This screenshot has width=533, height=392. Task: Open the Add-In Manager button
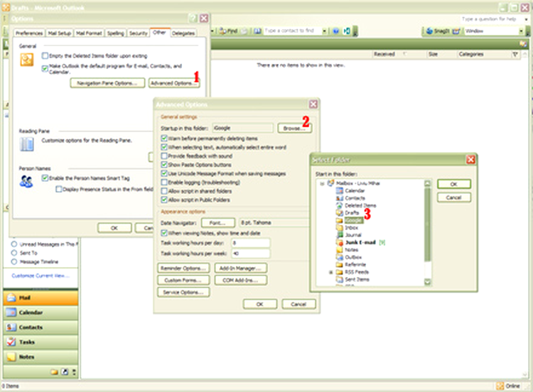point(241,268)
